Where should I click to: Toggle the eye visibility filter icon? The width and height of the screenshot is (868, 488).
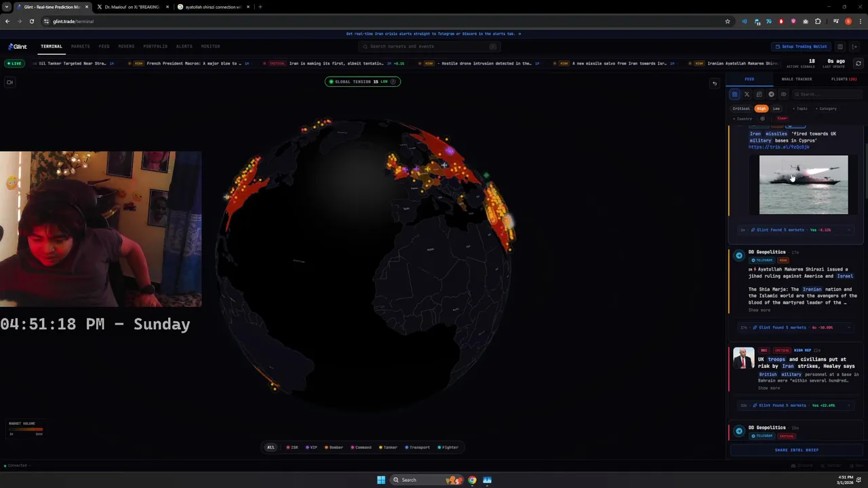pyautogui.click(x=783, y=94)
